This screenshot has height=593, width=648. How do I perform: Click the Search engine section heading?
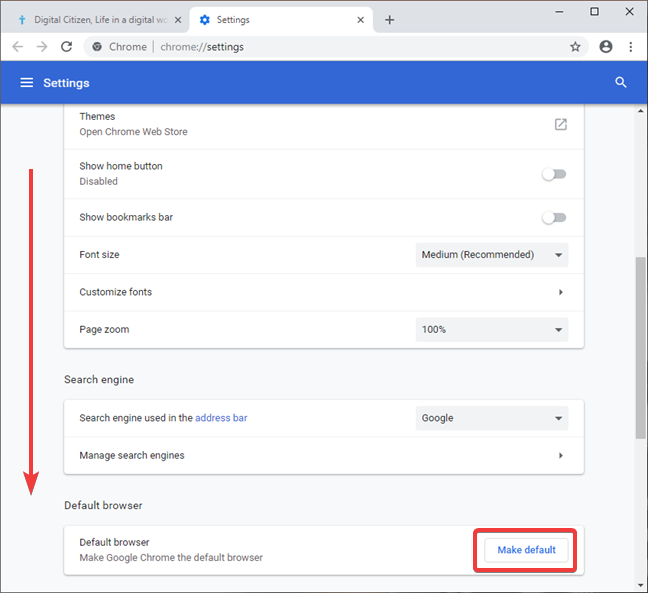99,380
